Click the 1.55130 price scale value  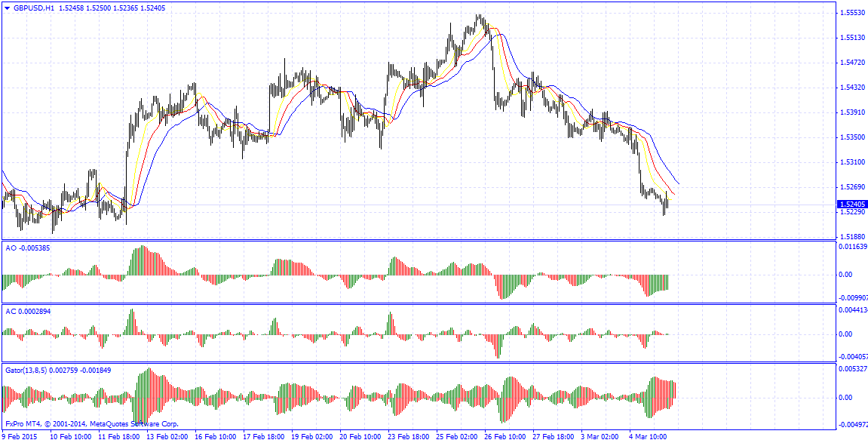pyautogui.click(x=853, y=38)
